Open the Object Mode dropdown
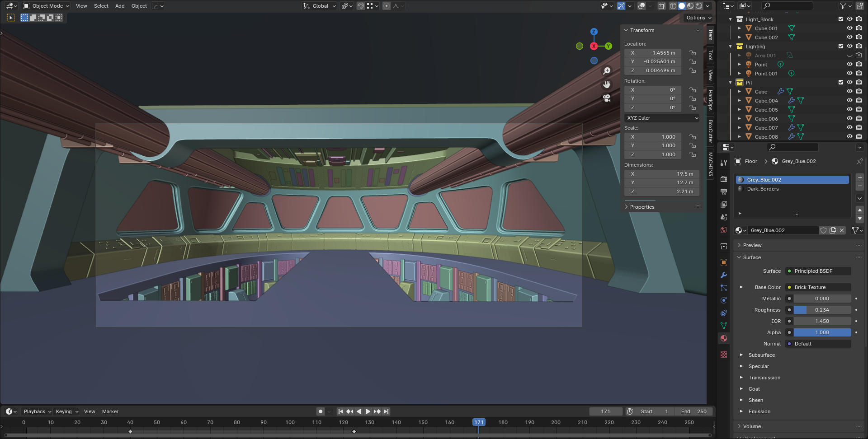Screen dimensions: 868x439 (47, 6)
